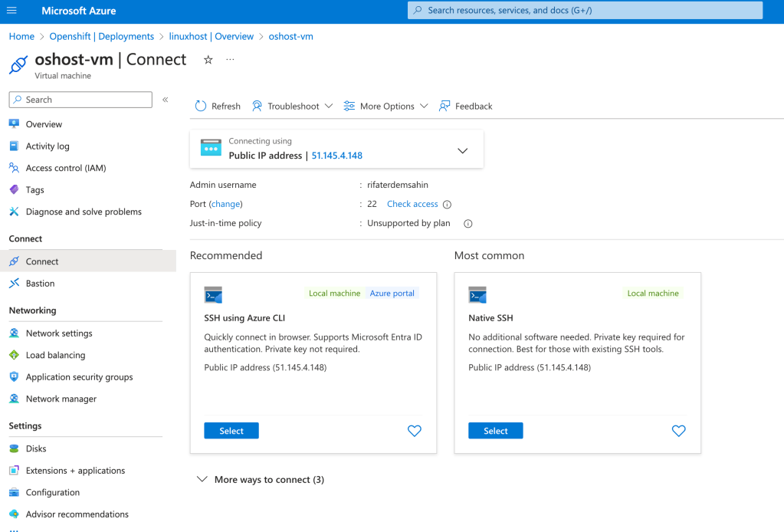Click the Connecting using network card icon
This screenshot has width=784, height=532.
point(211,148)
